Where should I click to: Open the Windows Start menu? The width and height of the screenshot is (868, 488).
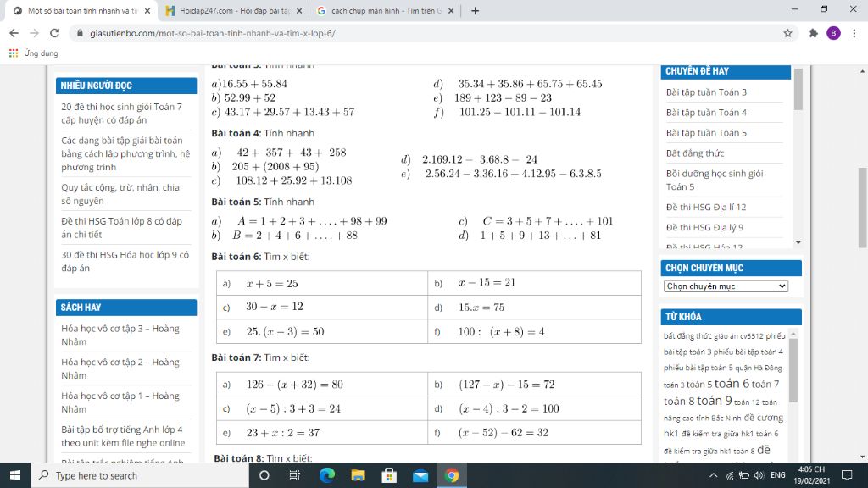(15, 475)
